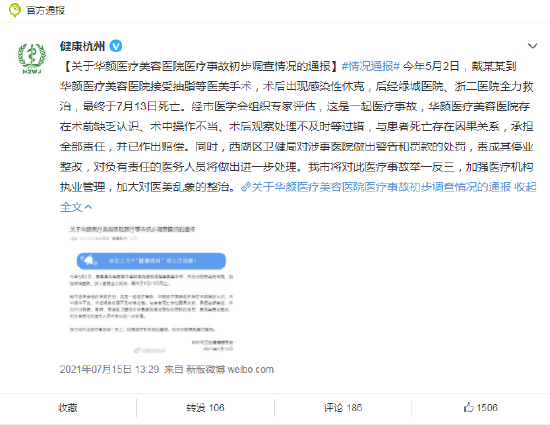This screenshot has height=425, width=550.
Task: Open the 健康杭州 profile avatar
Action: (x=32, y=58)
